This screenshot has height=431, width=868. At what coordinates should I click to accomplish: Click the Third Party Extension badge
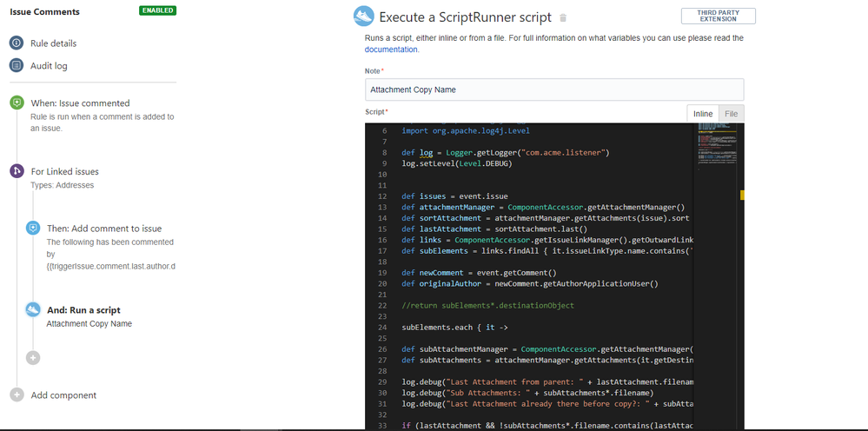click(x=718, y=16)
